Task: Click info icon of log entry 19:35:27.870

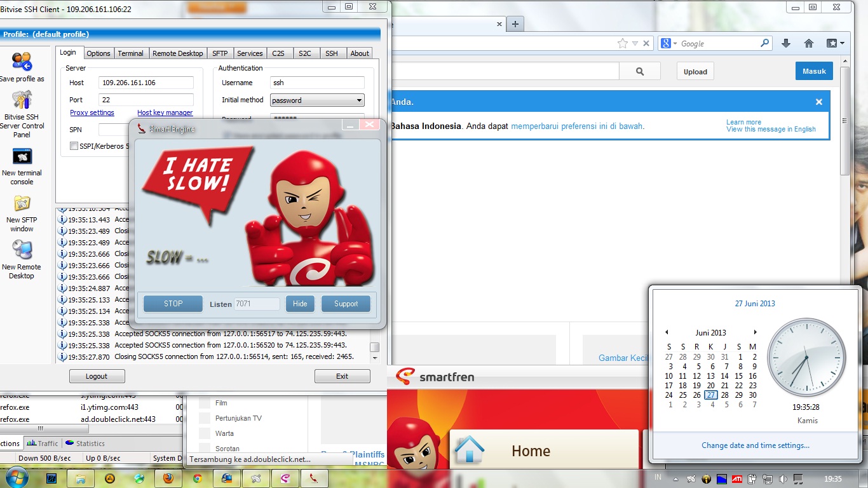Action: pos(62,356)
